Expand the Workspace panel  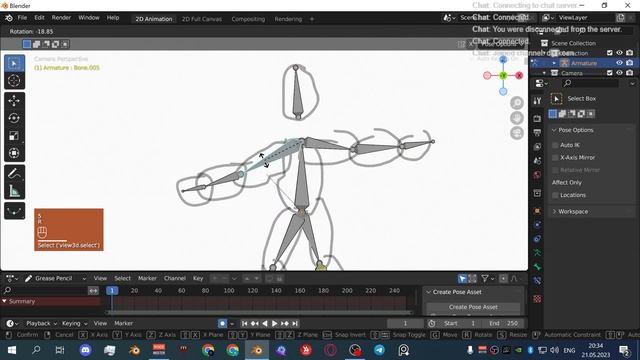[554, 211]
